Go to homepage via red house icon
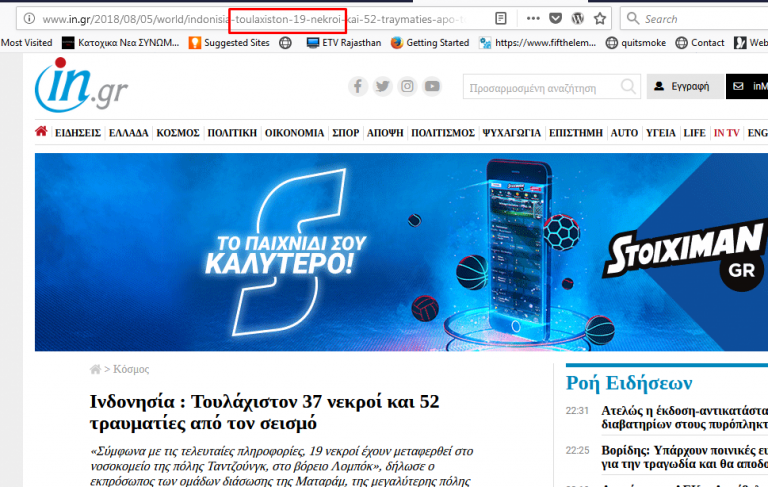Screen dimensions: 768x487 [41, 131]
